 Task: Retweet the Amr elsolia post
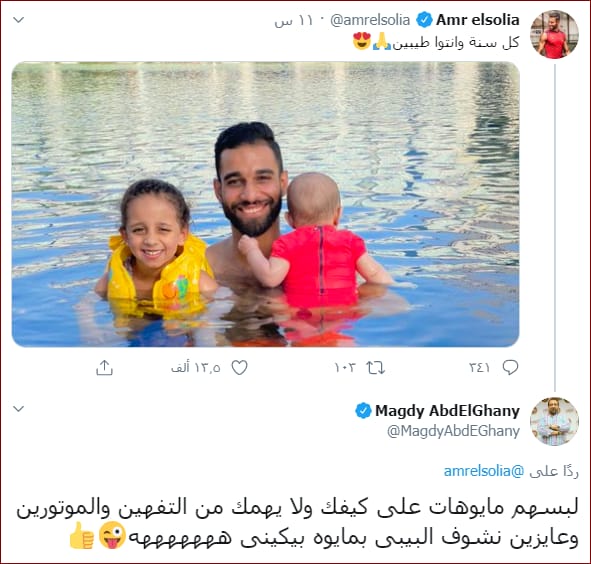coord(376,368)
